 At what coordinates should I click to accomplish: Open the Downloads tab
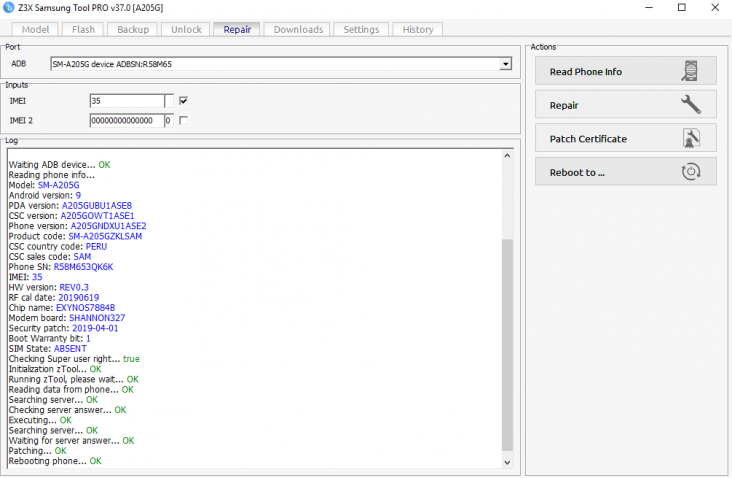coord(298,29)
